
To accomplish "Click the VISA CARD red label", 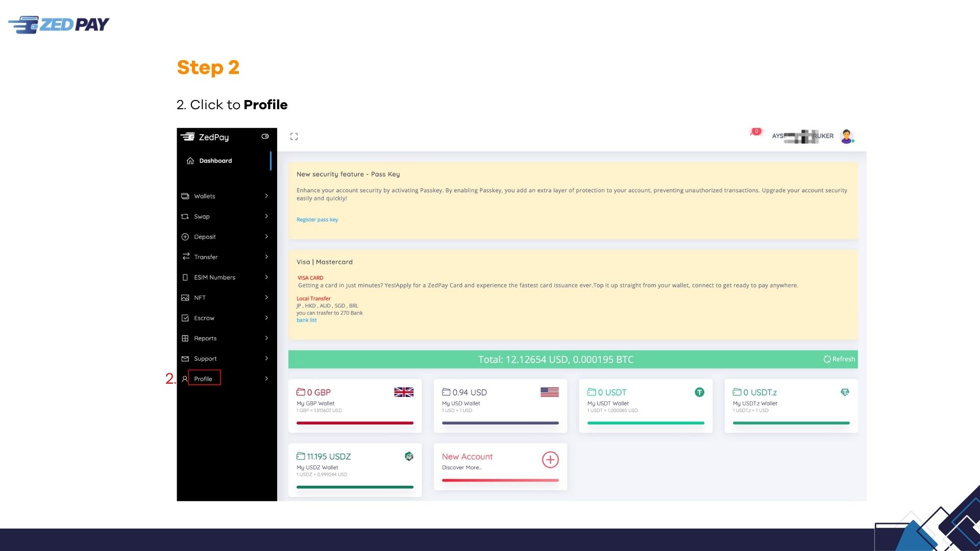I will coord(310,278).
